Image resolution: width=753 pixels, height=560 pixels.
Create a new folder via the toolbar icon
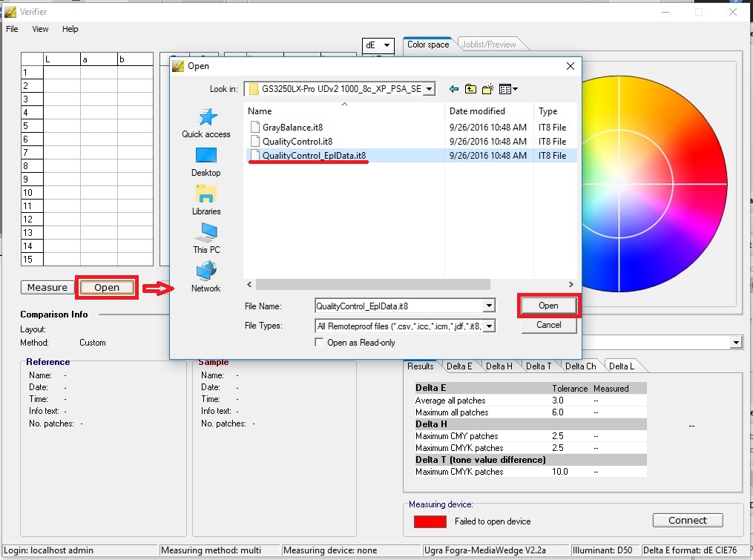tap(488, 89)
